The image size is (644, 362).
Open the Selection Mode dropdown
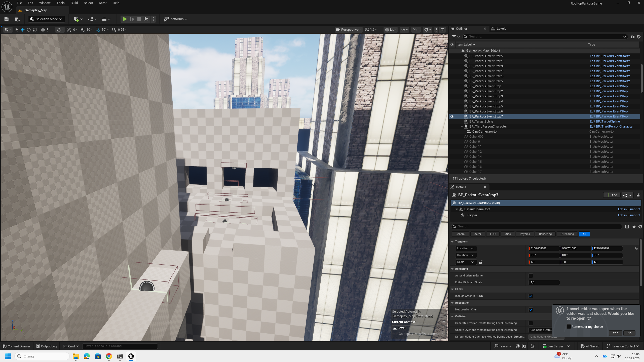tap(47, 19)
